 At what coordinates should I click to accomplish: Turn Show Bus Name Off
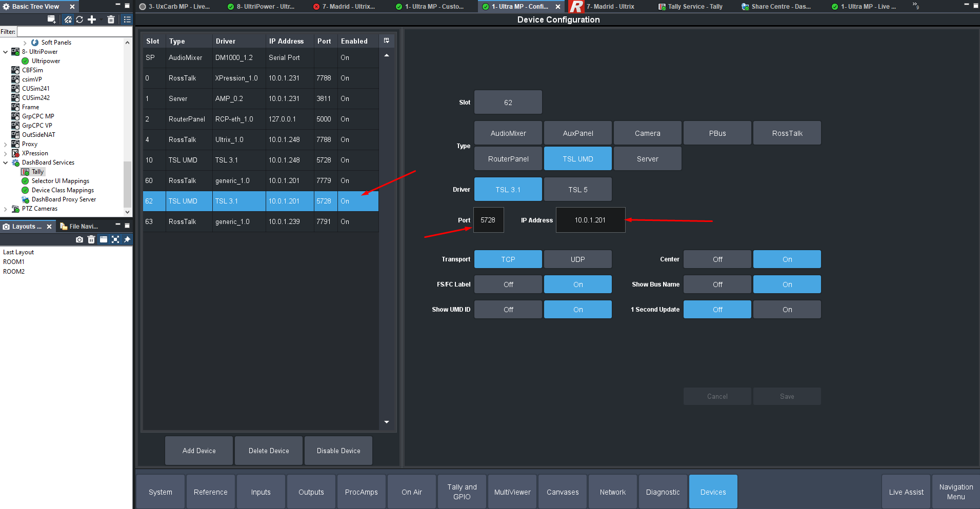[717, 284]
